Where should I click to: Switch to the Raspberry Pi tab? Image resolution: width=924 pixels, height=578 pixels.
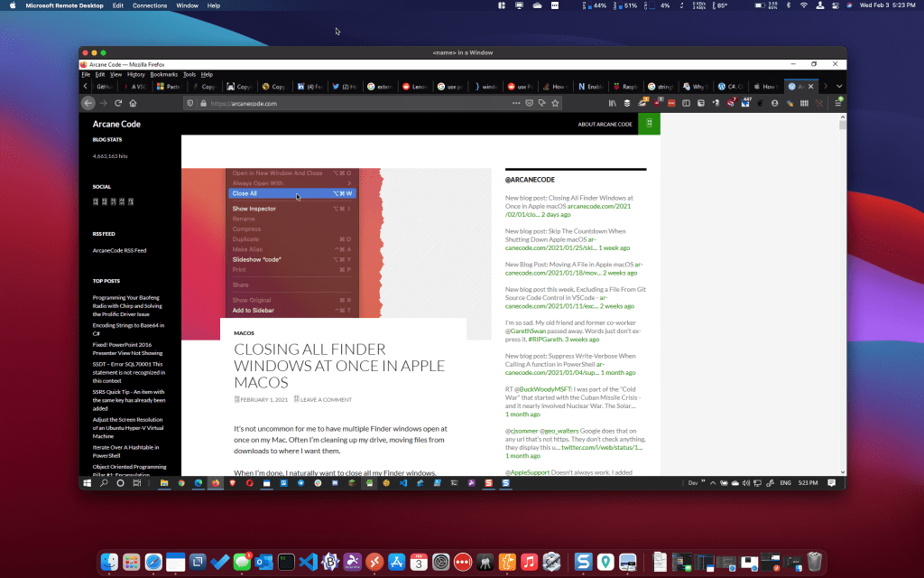pyautogui.click(x=623, y=87)
